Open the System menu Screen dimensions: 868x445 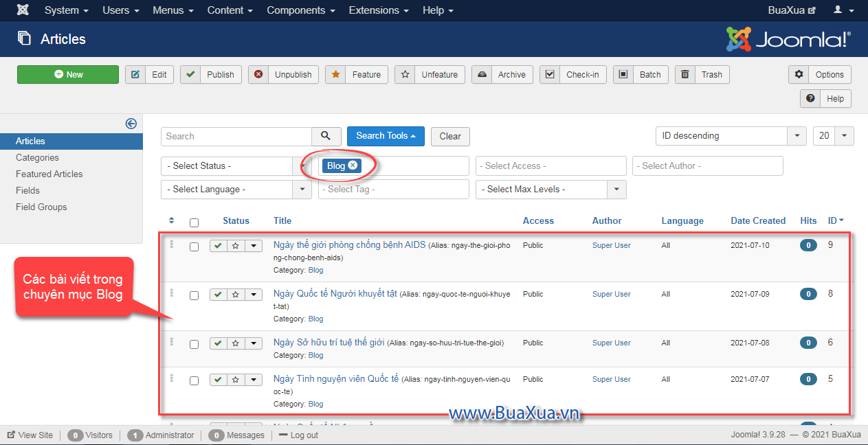[x=66, y=10]
